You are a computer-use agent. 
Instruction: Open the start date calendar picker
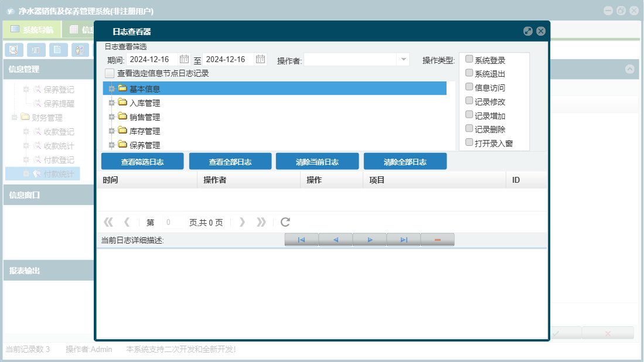(x=184, y=60)
